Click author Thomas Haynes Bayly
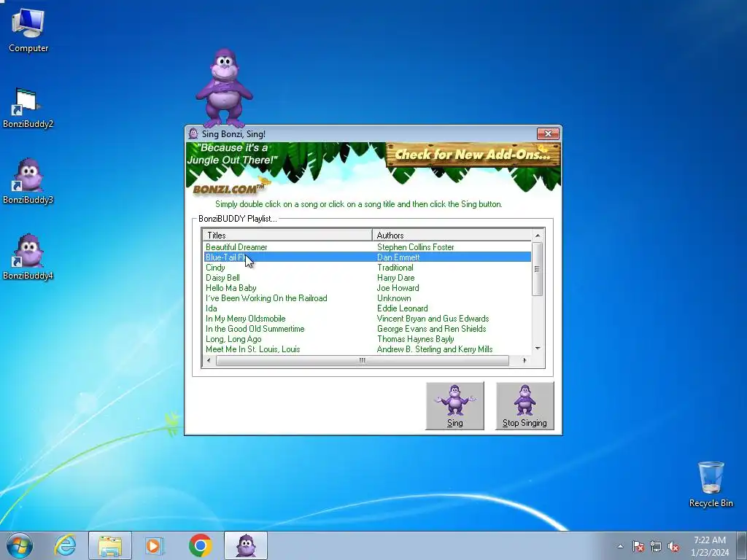Screen dimensions: 747x560 415,339
